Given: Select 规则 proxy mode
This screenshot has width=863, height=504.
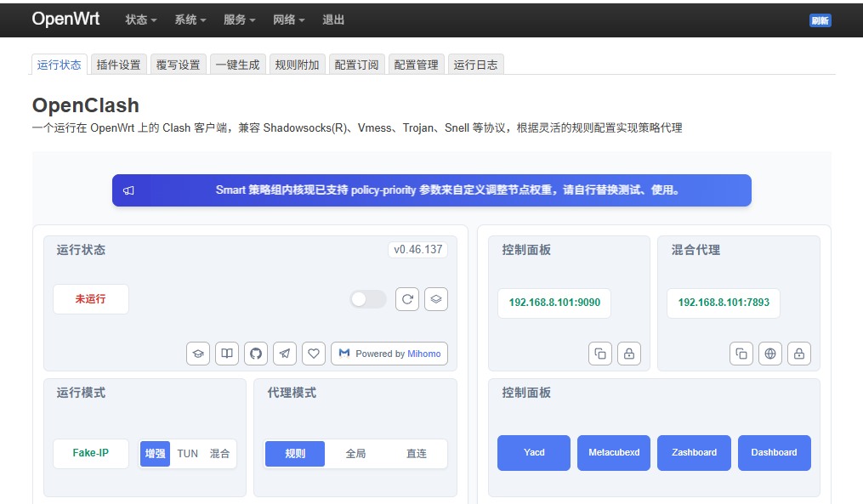Looking at the screenshot, I should [295, 453].
